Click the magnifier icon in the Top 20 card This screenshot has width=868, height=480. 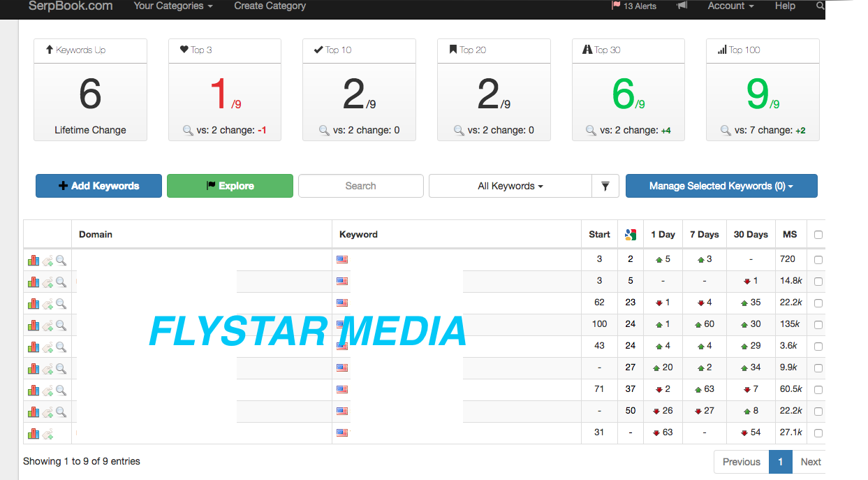pos(459,130)
